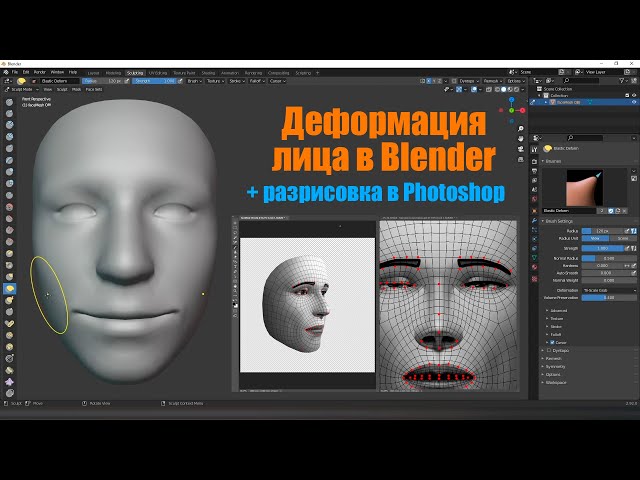The width and height of the screenshot is (640, 480).
Task: Select the active Elastic Deform brush
Action: point(9,289)
